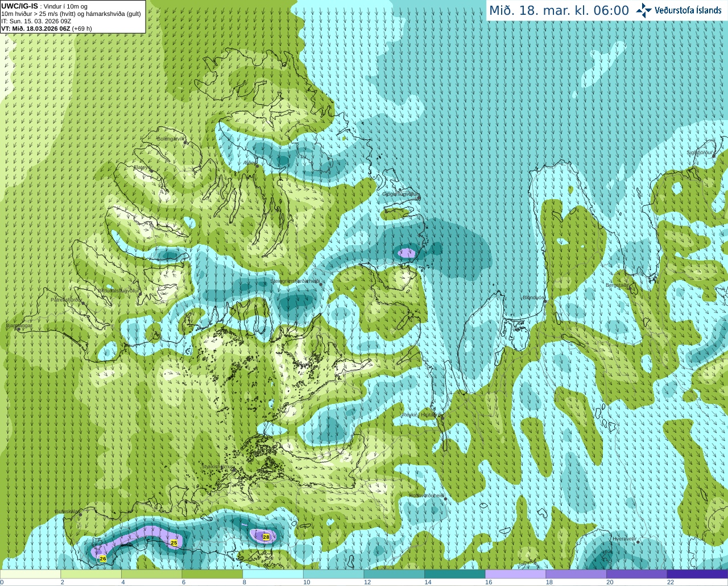728x586 pixels.
Task: Select the Æðey station dot
Action: tap(257, 166)
